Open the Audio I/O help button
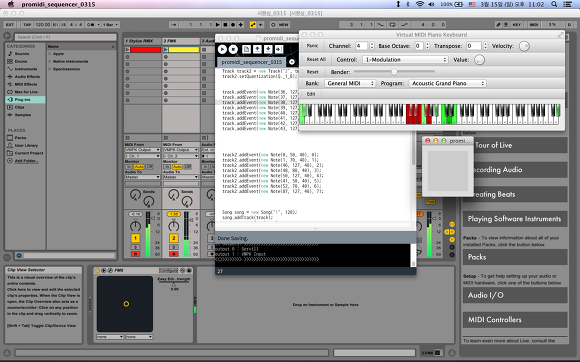The image size is (580, 362). tap(515, 295)
